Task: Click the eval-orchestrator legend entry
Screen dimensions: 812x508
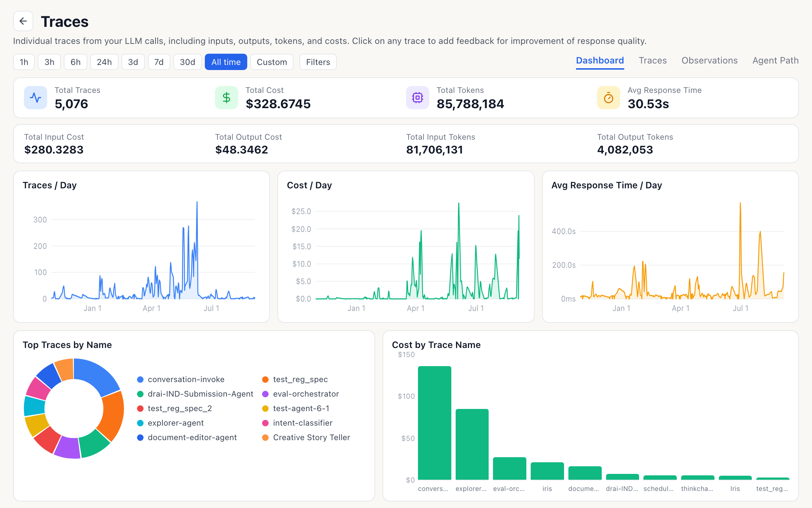Action: tap(301, 394)
